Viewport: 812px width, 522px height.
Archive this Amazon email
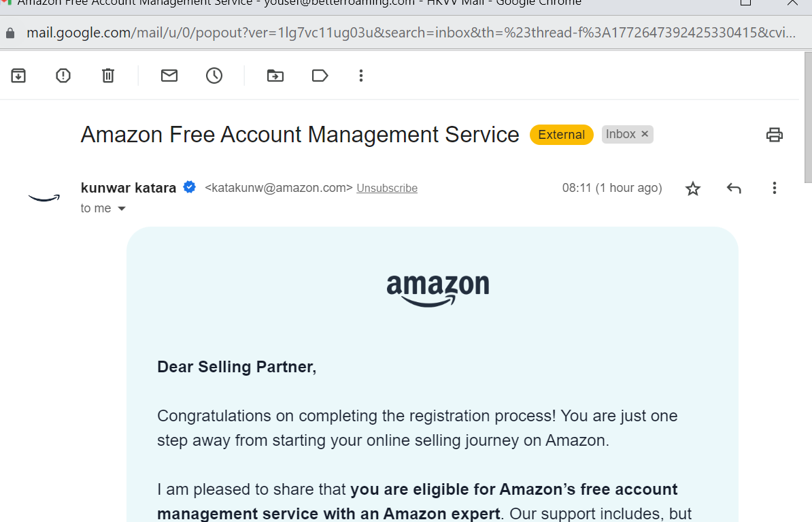(x=18, y=76)
